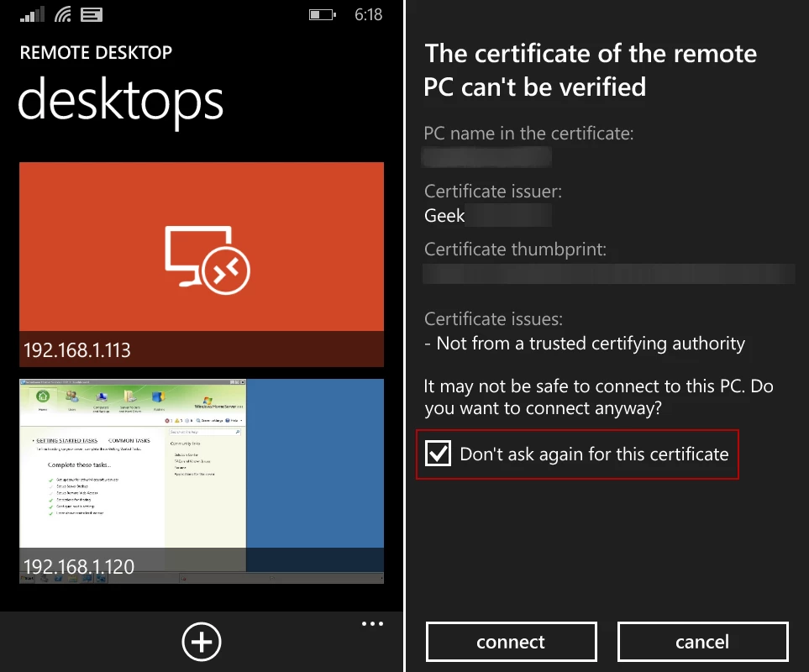Select the "Not from a trusted certifying authority" text

click(591, 344)
